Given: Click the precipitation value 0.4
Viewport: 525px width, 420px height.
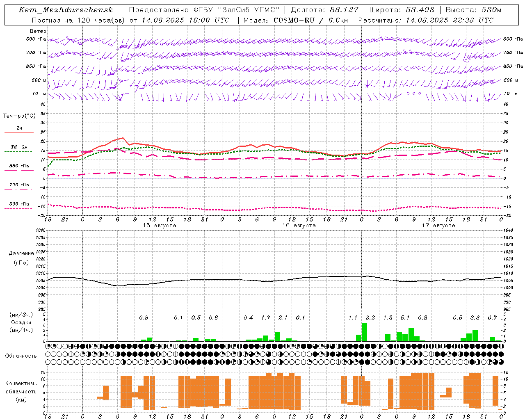Looking at the screenshot, I should 248,317.
